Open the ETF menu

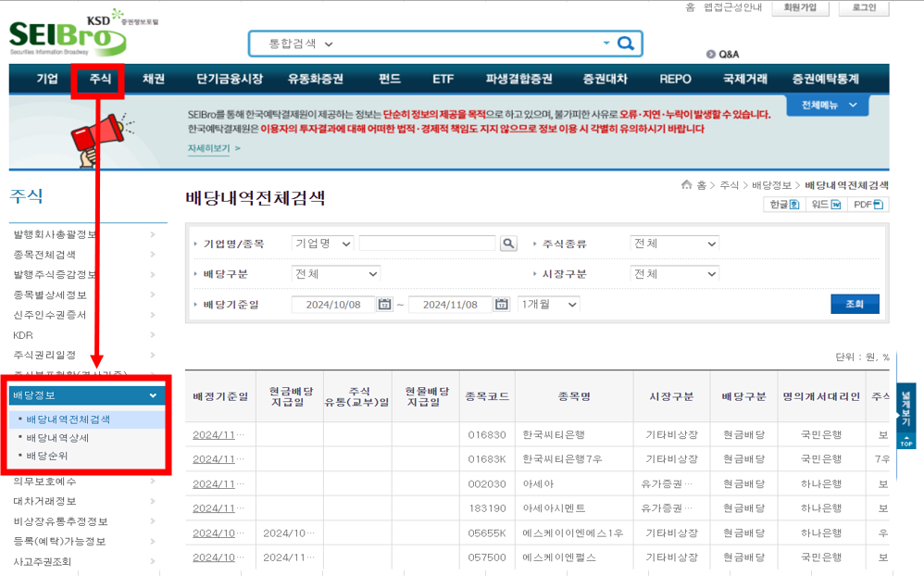click(443, 79)
